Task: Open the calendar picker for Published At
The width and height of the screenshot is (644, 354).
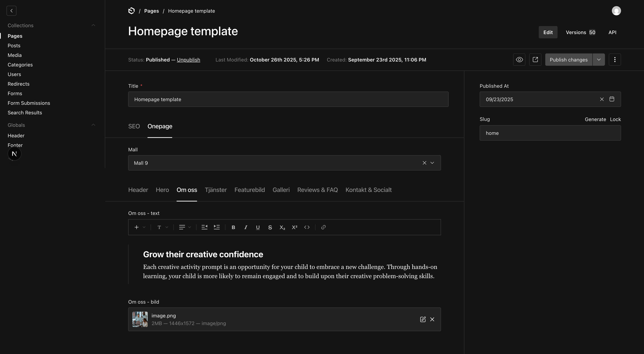Action: 612,99
